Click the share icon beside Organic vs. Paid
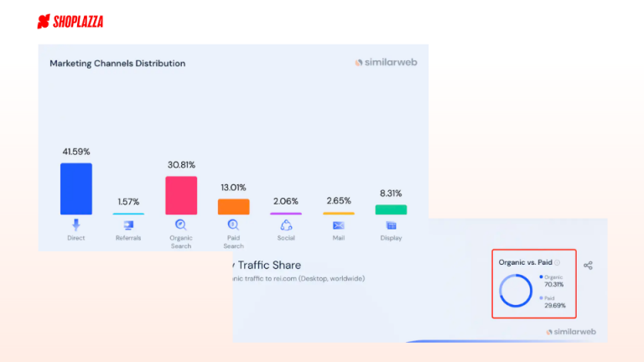The image size is (644, 362). [x=588, y=265]
